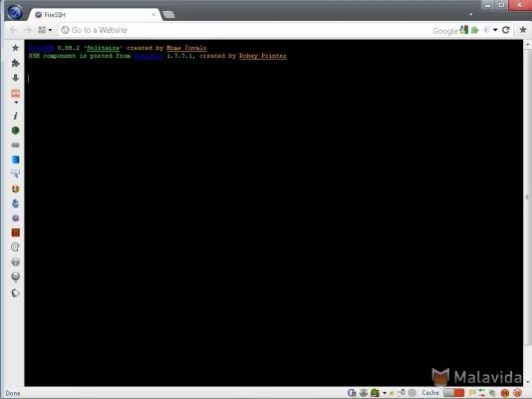Click the blue book sidebar icon
The height and width of the screenshot is (399, 532).
(16, 160)
